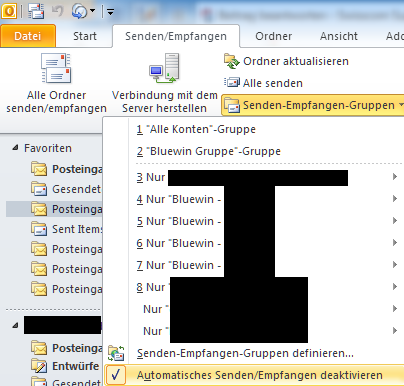Open the first bold Posteingang favorite folder
Screen dimensions: 404x386
tap(77, 169)
